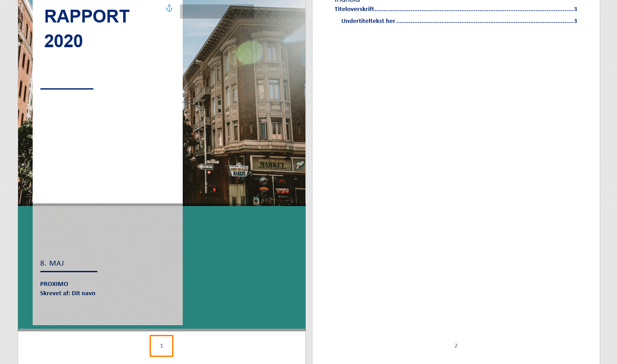
Task: Select the gray placeholder box above the building
Action: tap(216, 12)
